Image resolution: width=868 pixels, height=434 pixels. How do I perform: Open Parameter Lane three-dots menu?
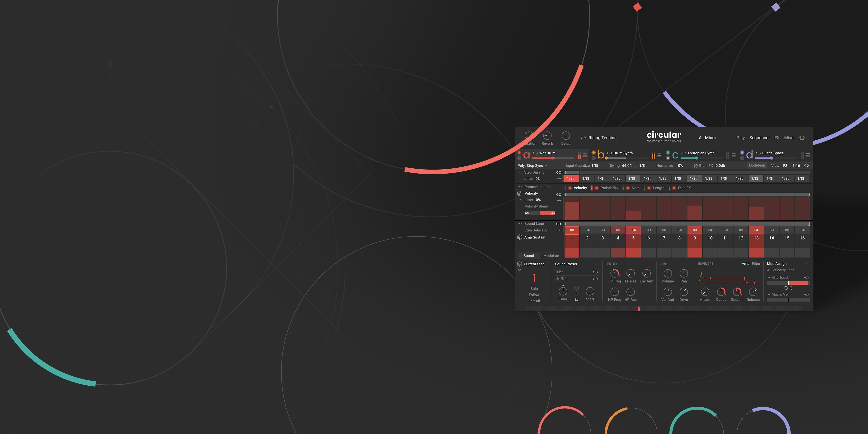pyautogui.click(x=520, y=187)
